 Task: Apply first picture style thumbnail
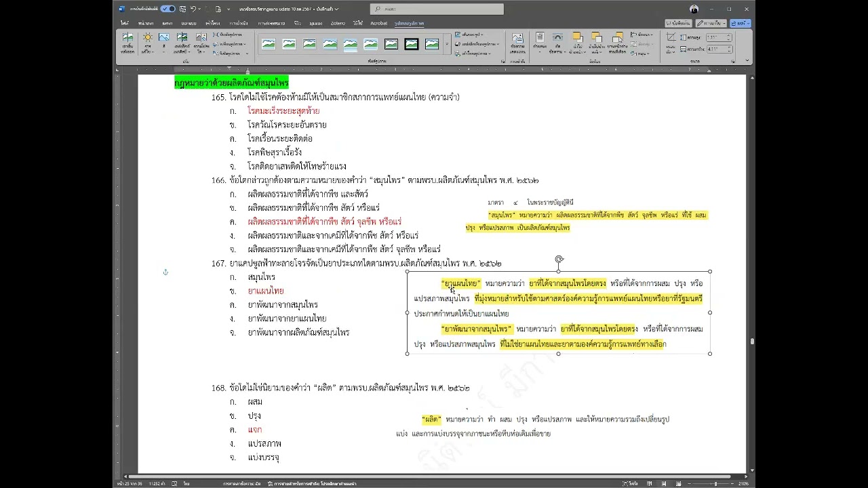(x=269, y=44)
